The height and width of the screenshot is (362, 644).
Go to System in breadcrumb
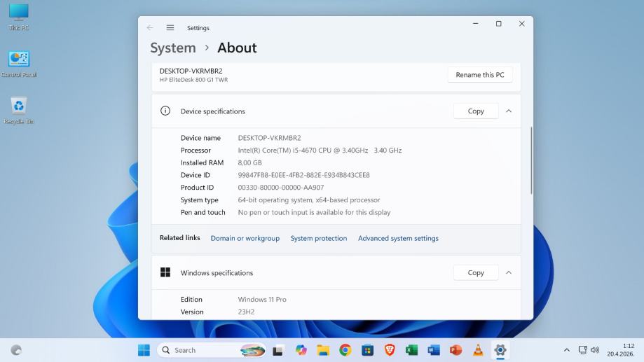pos(173,48)
